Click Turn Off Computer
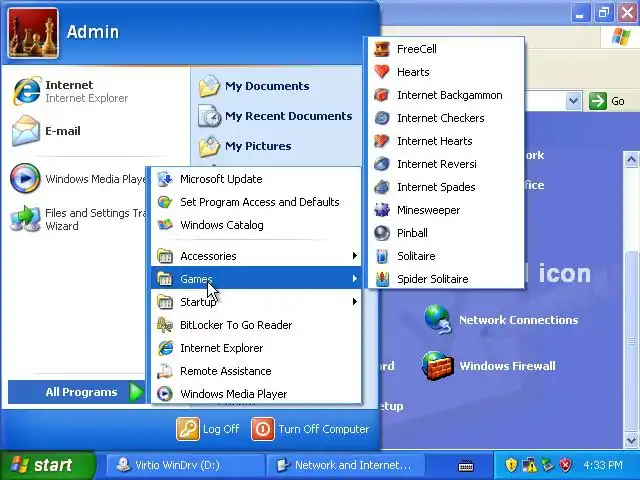This screenshot has height=480, width=640. (x=310, y=429)
